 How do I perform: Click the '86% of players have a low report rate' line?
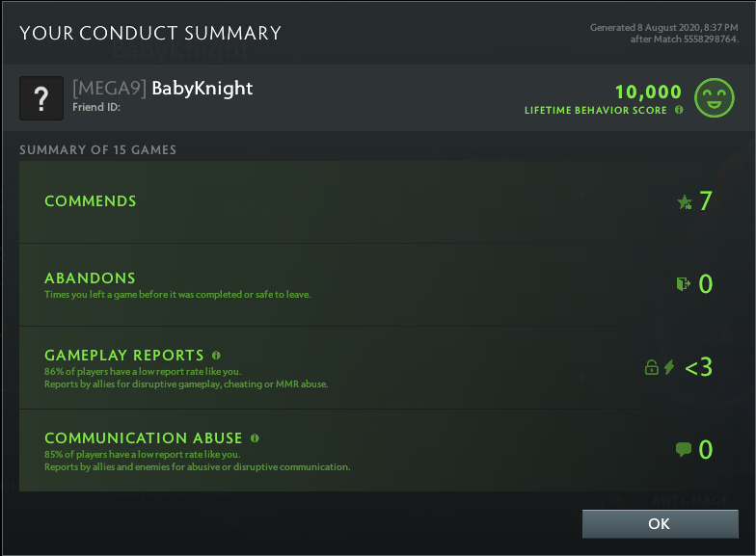[143, 372]
